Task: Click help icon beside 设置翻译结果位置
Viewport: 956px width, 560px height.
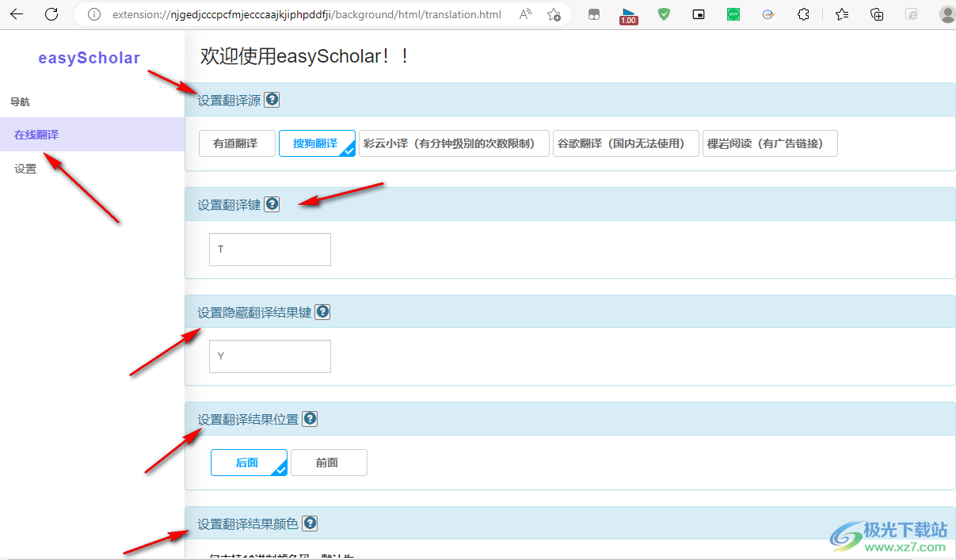Action: [310, 419]
